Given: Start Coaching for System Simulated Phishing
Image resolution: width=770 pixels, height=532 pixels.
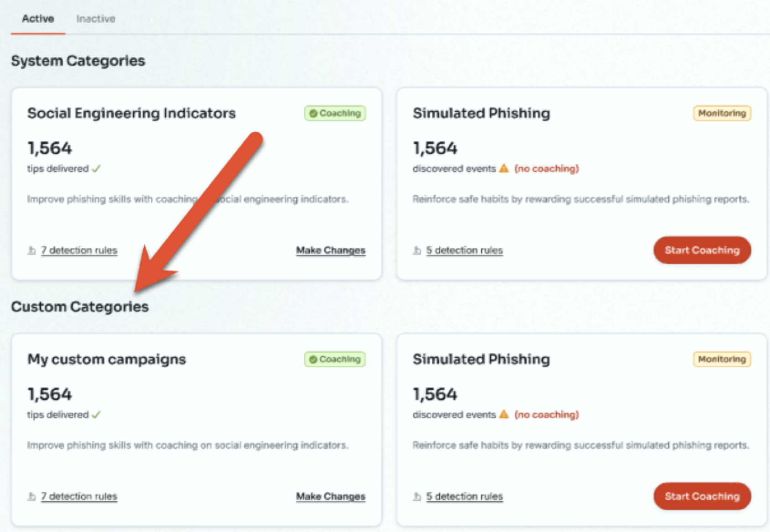Looking at the screenshot, I should [702, 250].
